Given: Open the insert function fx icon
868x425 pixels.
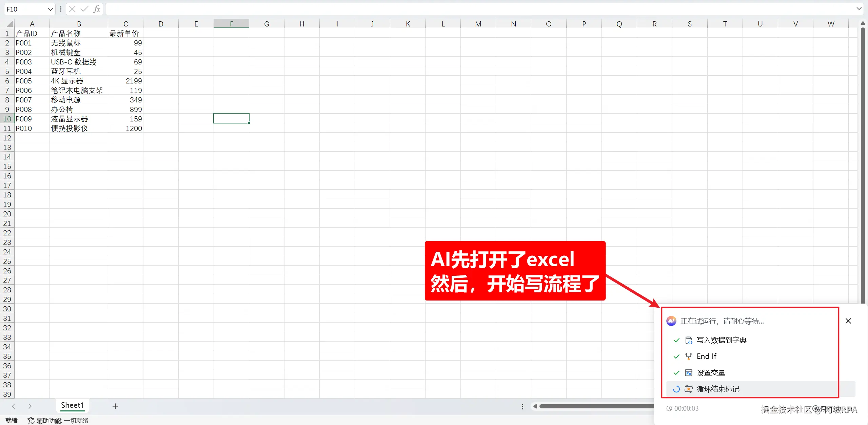Looking at the screenshot, I should tap(97, 9).
